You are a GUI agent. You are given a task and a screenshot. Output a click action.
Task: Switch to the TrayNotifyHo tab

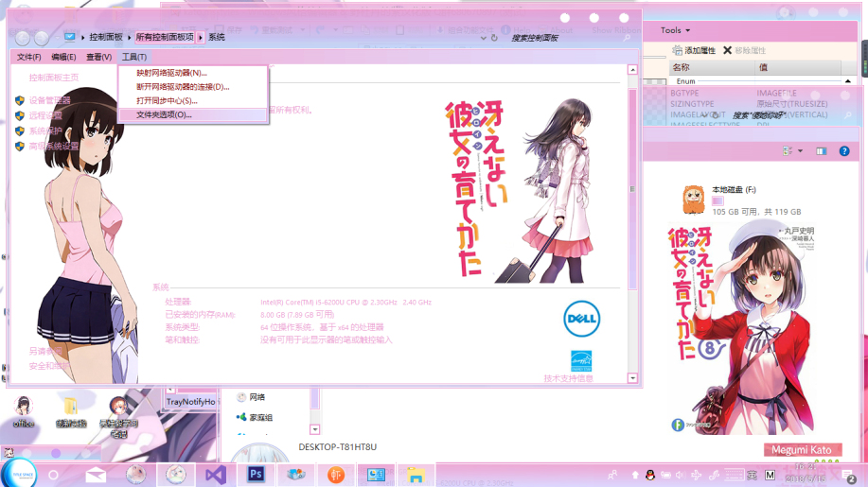(190, 402)
